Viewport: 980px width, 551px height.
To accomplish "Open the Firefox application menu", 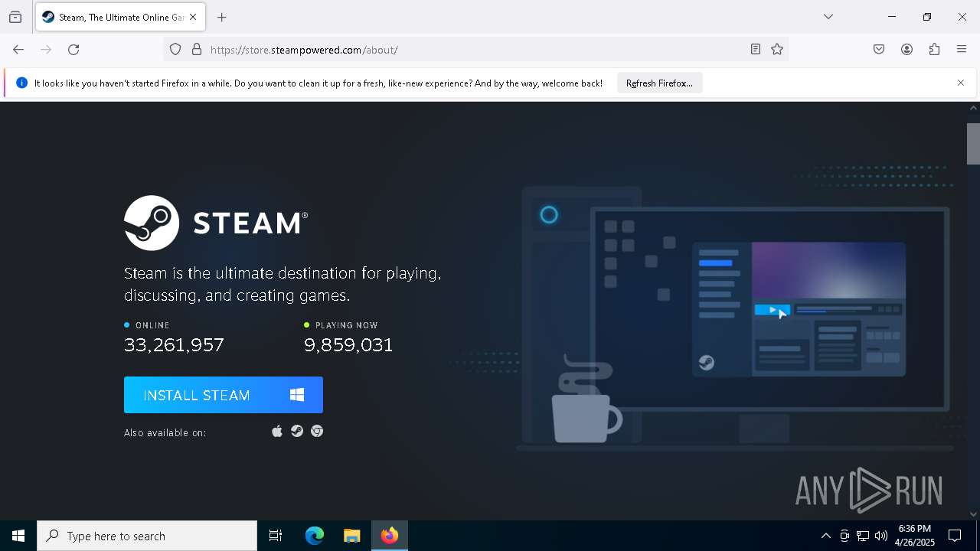I will click(x=962, y=50).
